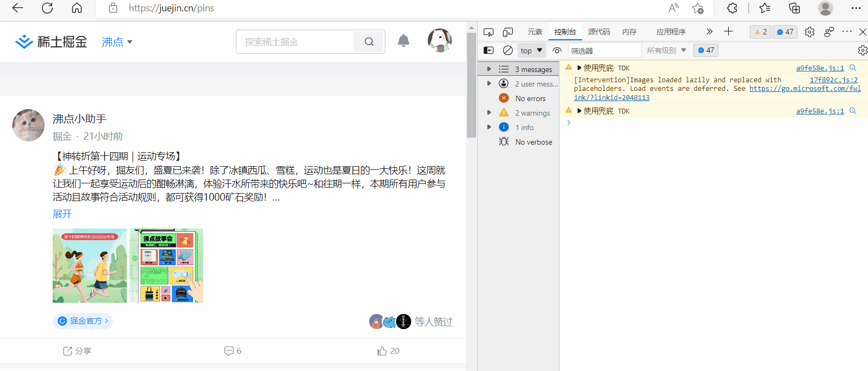Toggle live expression eye icon
The height and width of the screenshot is (371, 868).
[557, 51]
